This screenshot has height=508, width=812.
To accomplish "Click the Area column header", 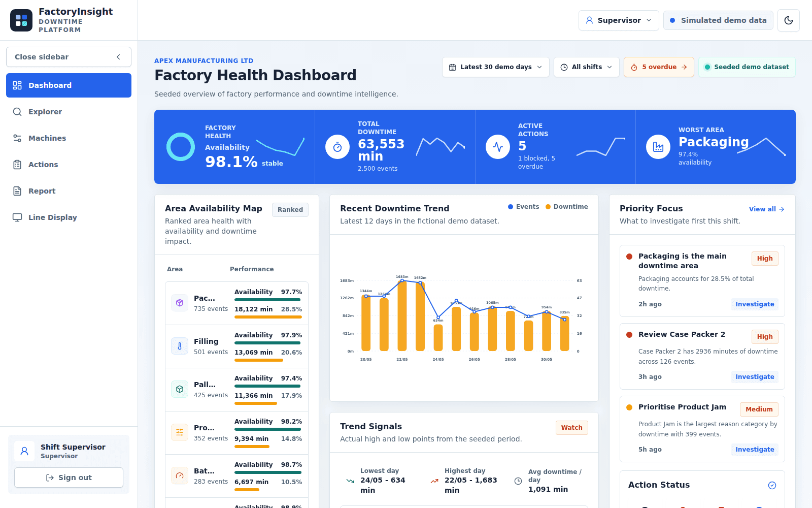I will 175,269.
